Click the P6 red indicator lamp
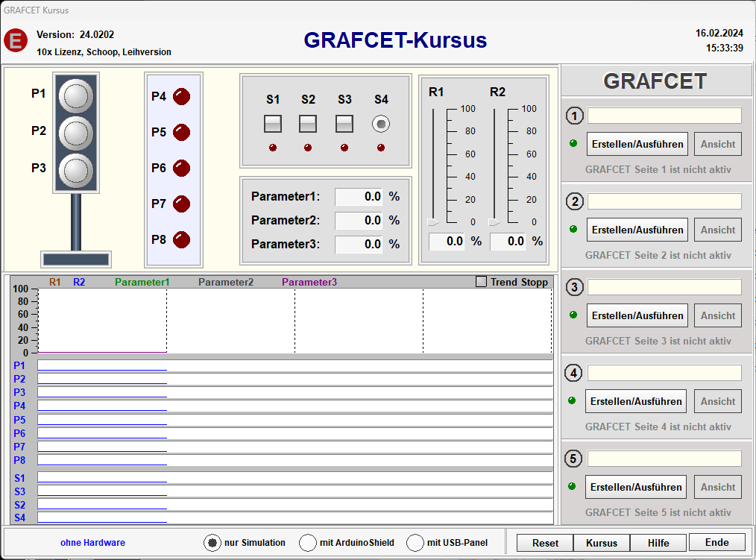Screen dimensions: 756x560 182,168
